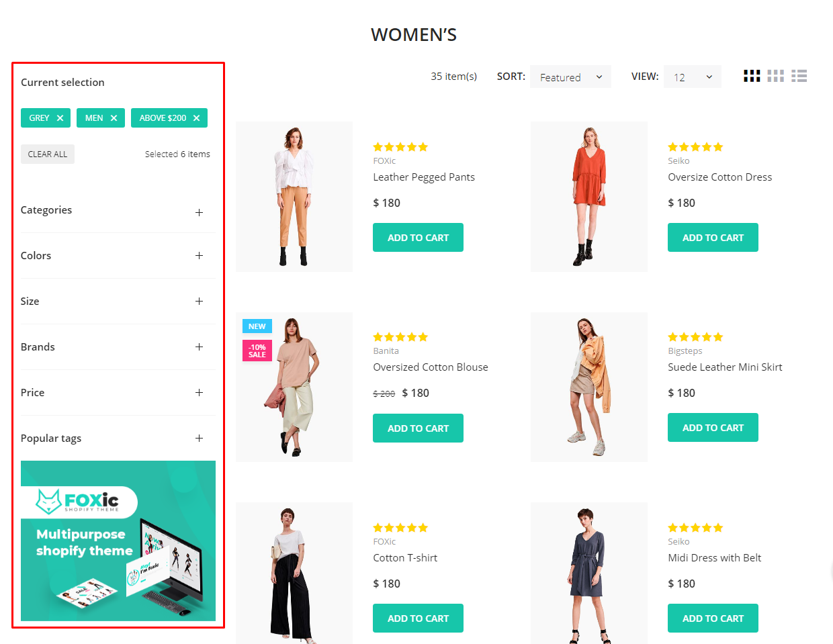Click the Foxic Shopify theme banner
The height and width of the screenshot is (644, 833).
(118, 541)
